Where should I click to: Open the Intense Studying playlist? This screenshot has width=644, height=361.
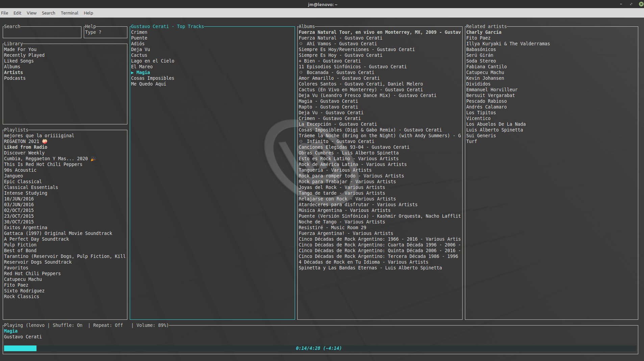pos(26,193)
